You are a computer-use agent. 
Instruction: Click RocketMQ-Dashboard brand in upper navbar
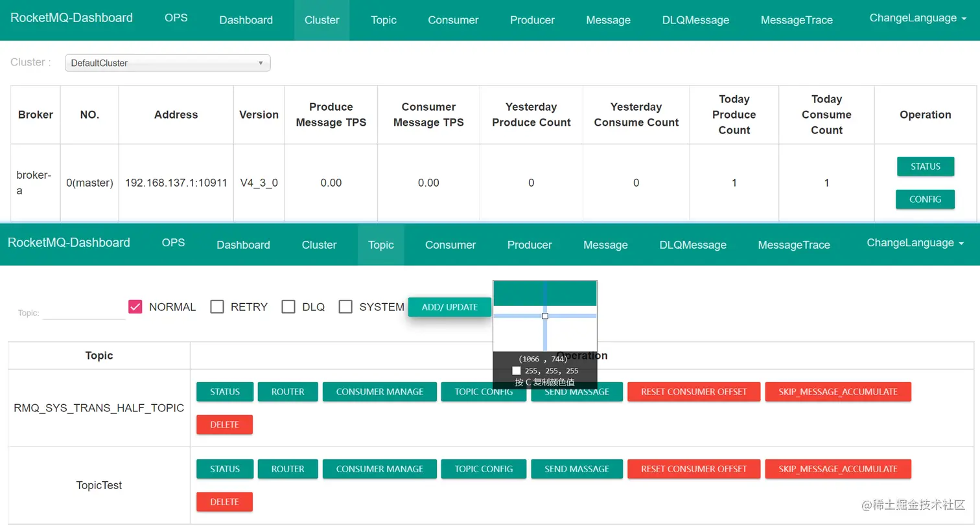coord(72,18)
